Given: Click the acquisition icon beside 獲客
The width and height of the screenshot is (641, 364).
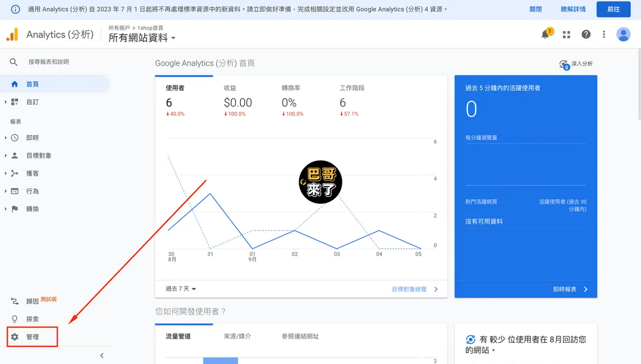Looking at the screenshot, I should point(14,173).
